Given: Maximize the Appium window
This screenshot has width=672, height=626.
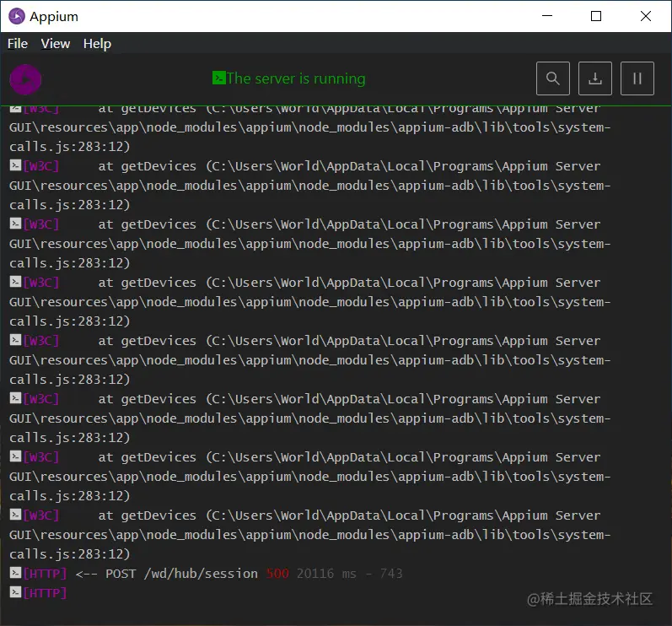Looking at the screenshot, I should (596, 16).
